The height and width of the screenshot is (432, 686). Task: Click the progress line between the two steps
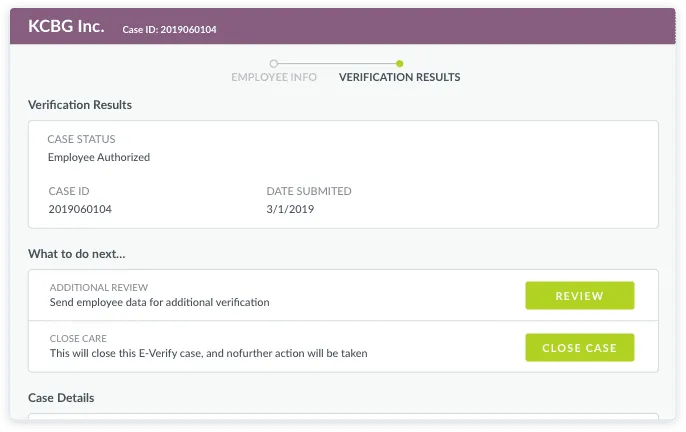[x=337, y=63]
